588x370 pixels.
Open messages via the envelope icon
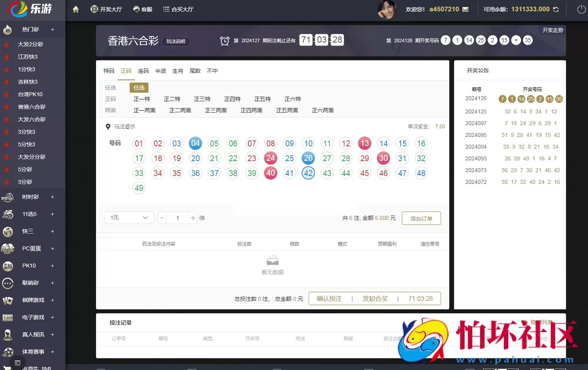point(466,9)
